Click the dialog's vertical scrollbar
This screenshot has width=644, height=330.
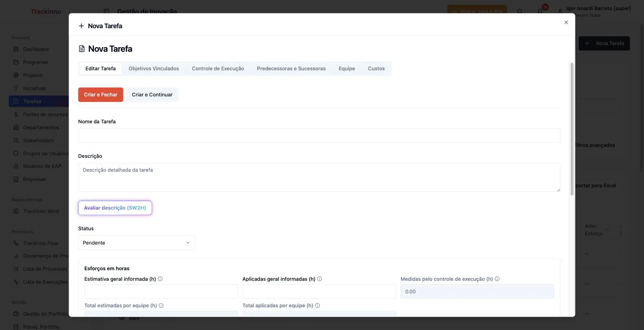pyautogui.click(x=572, y=129)
